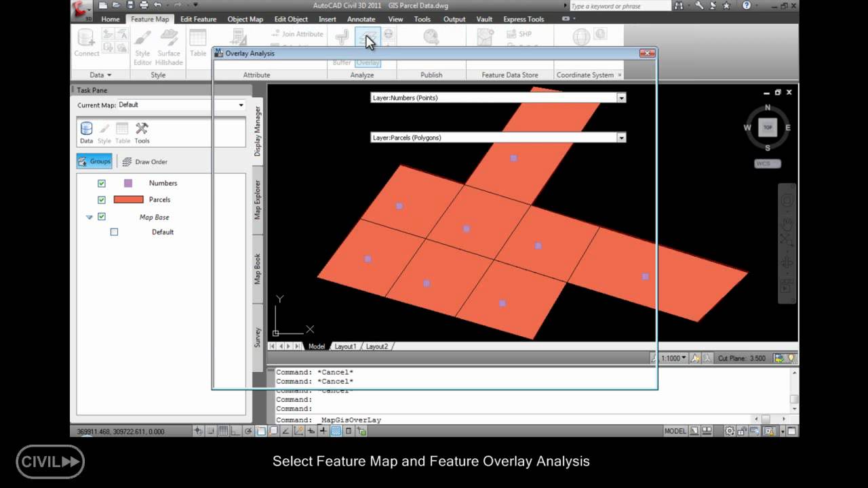Click the binoculars search icon
The height and width of the screenshot is (488, 868).
click(x=679, y=5)
